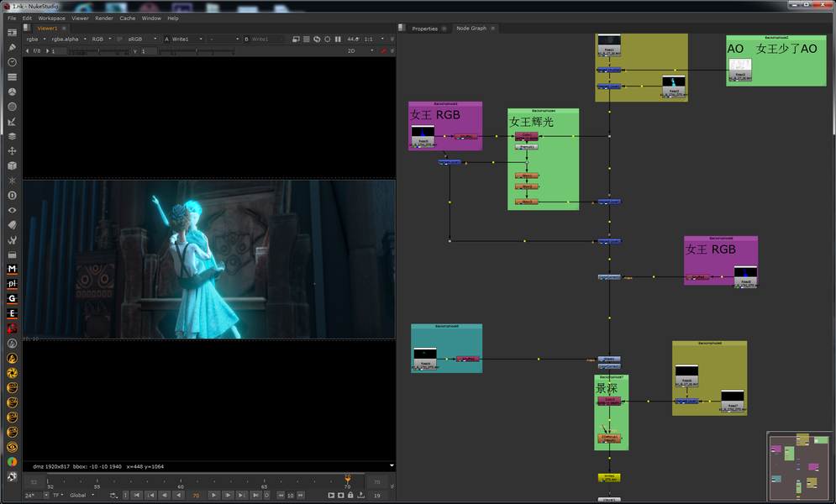
Task: Open the Time nodes clock icon
Action: coord(12,62)
